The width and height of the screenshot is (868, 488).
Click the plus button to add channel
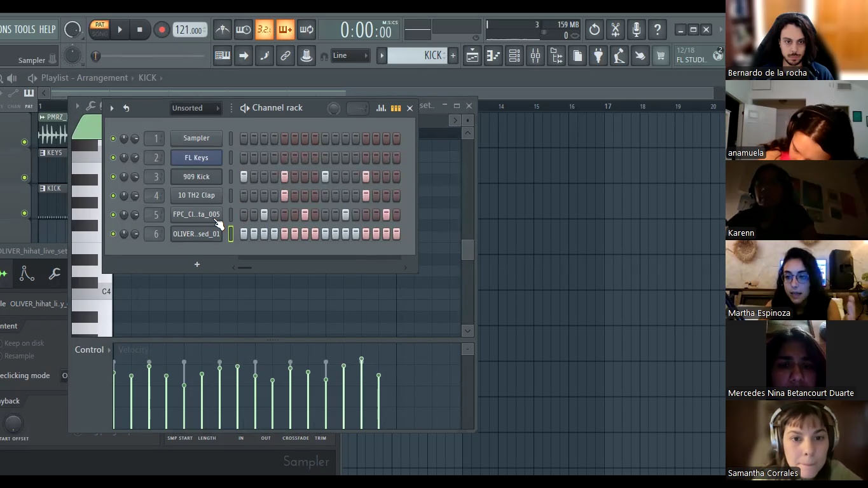click(x=197, y=264)
